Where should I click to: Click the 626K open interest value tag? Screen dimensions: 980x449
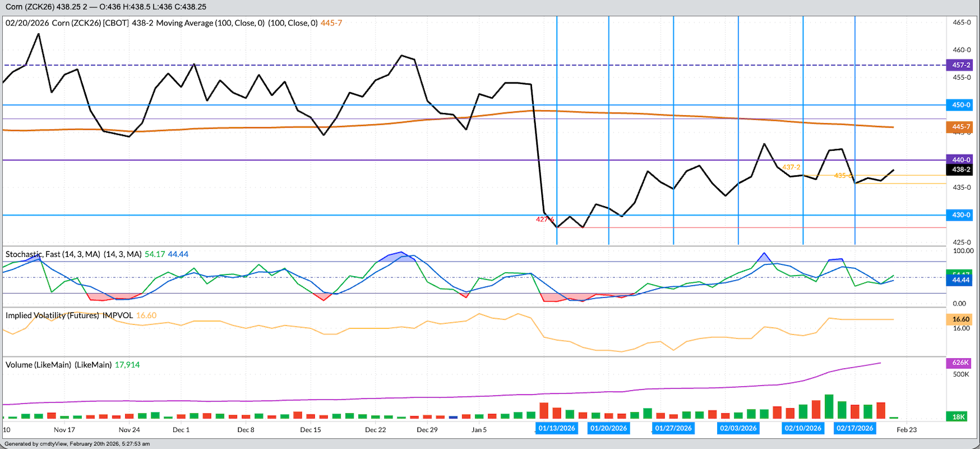tap(960, 363)
